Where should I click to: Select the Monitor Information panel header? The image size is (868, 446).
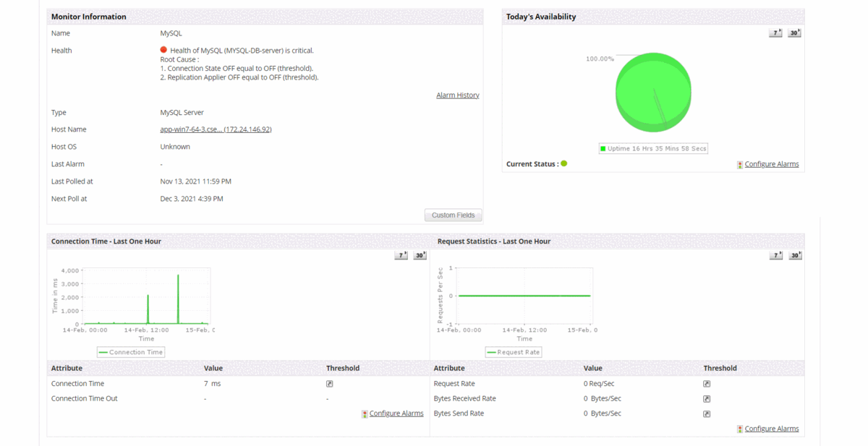pyautogui.click(x=265, y=17)
